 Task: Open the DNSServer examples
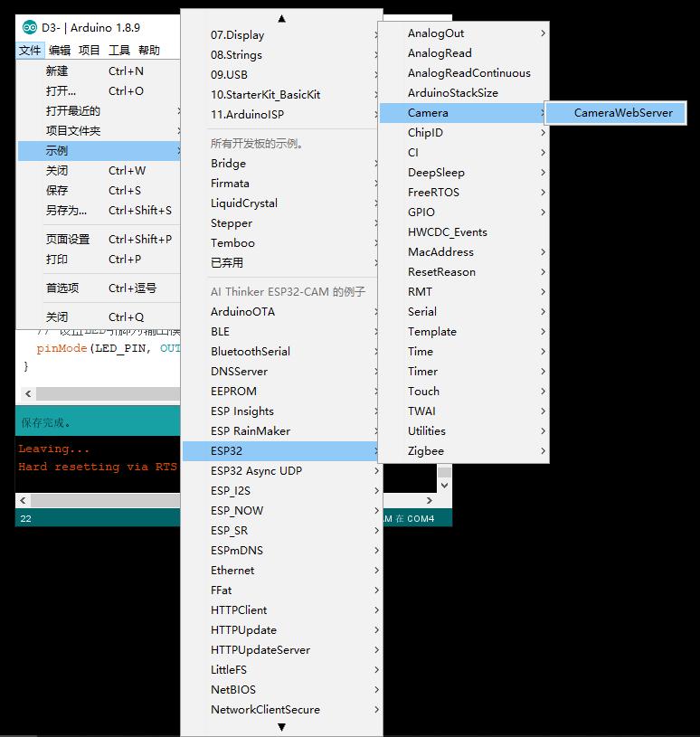click(x=281, y=372)
